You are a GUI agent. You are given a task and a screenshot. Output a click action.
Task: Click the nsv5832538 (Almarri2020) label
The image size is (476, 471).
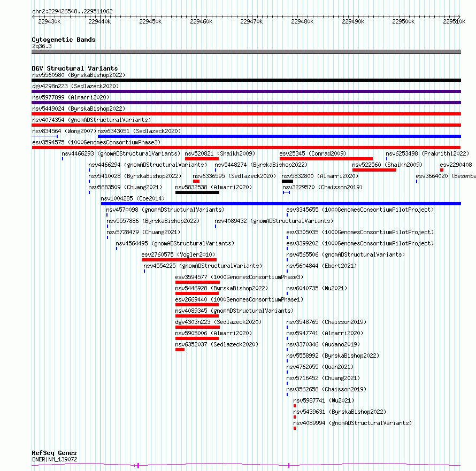coord(213,187)
